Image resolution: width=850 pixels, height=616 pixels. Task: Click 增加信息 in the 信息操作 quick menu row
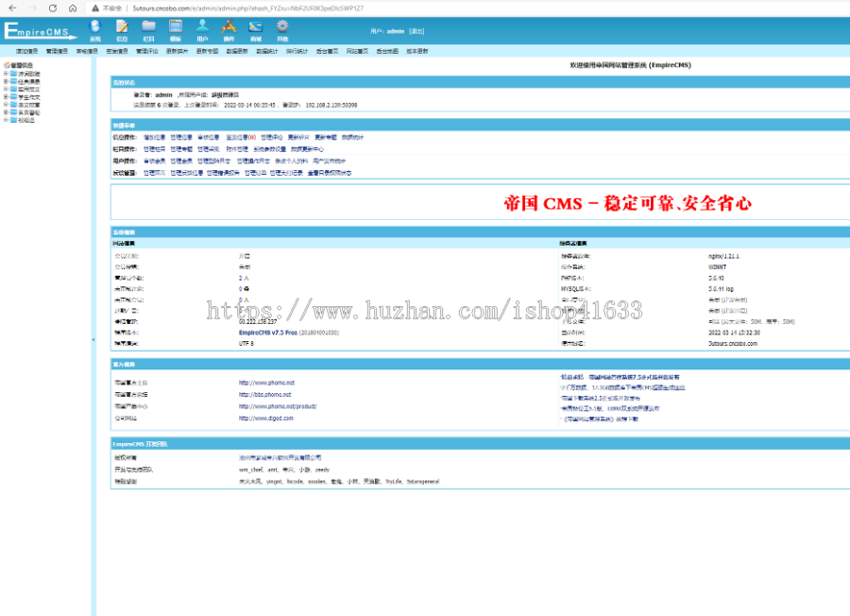point(155,137)
